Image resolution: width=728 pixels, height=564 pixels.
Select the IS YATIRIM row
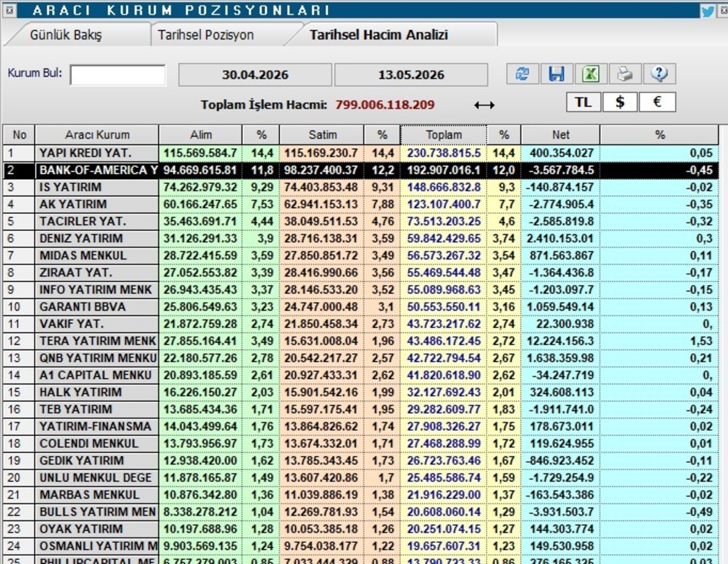click(x=361, y=187)
